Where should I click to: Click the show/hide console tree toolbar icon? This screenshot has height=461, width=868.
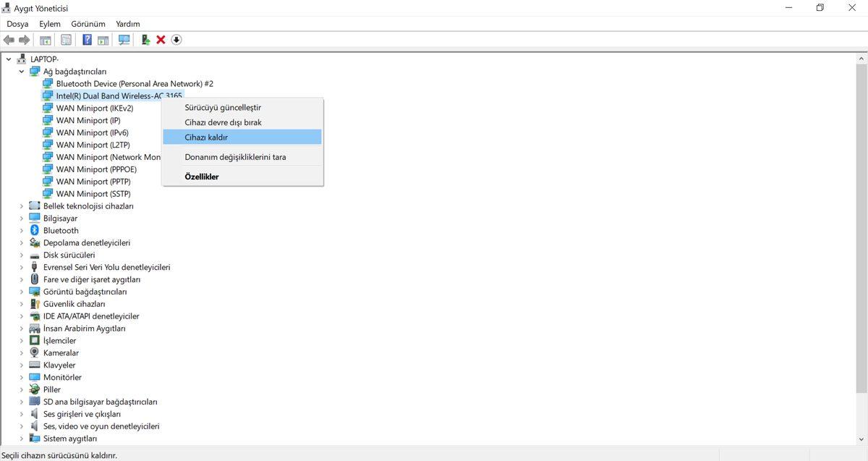[46, 40]
